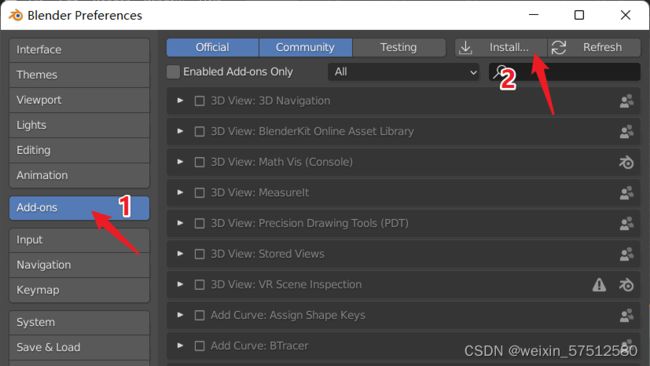
Task: Click the warning triangle on VR Scene Inspection
Action: pyautogui.click(x=599, y=285)
